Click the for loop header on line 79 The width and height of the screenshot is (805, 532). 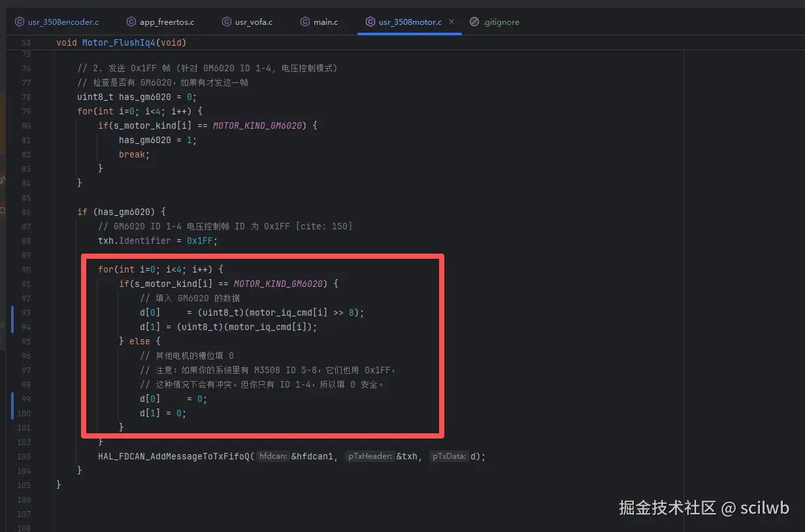pyautogui.click(x=140, y=111)
